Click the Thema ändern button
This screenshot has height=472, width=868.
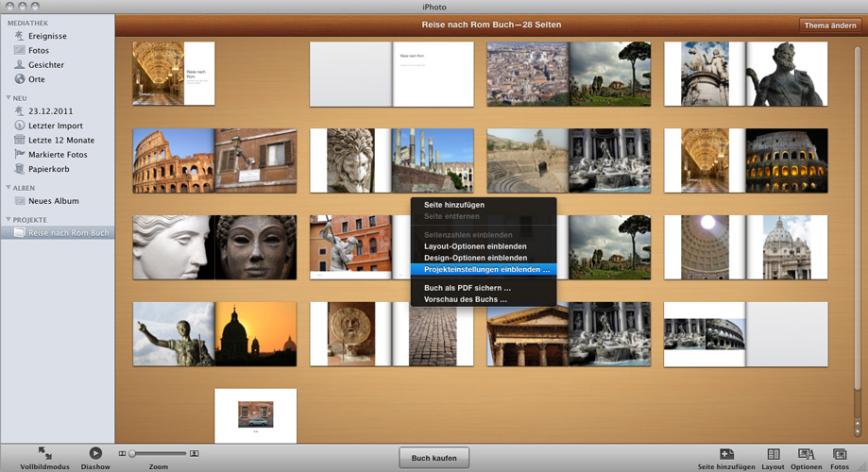click(829, 25)
